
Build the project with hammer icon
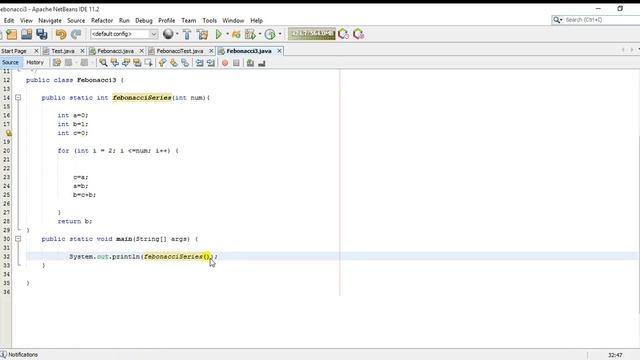187,34
